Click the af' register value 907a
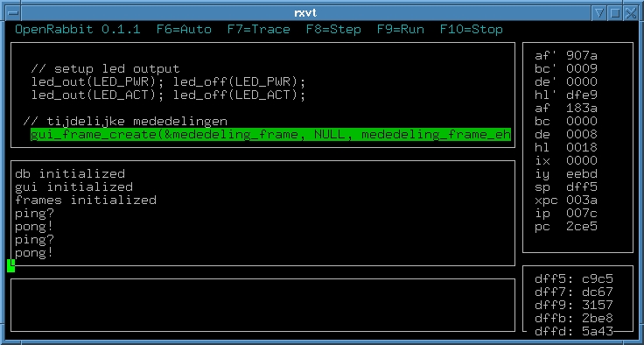644x345 pixels. 582,55
